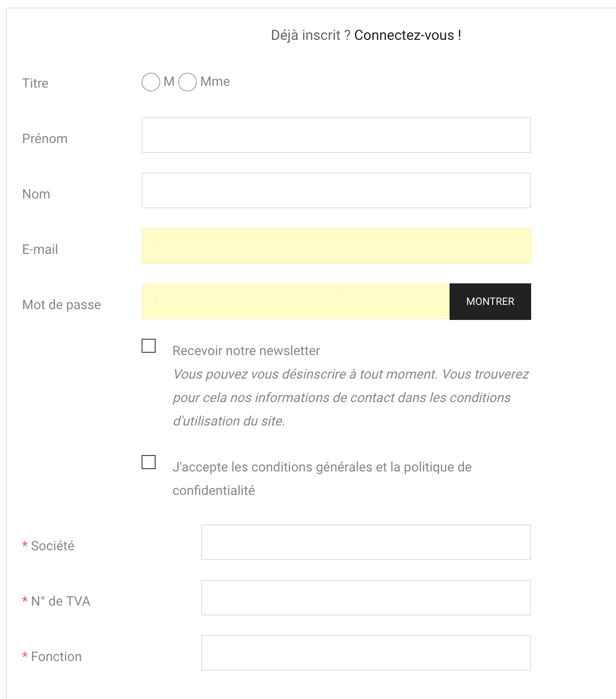
Task: Select the M title radio button
Action: (x=151, y=82)
